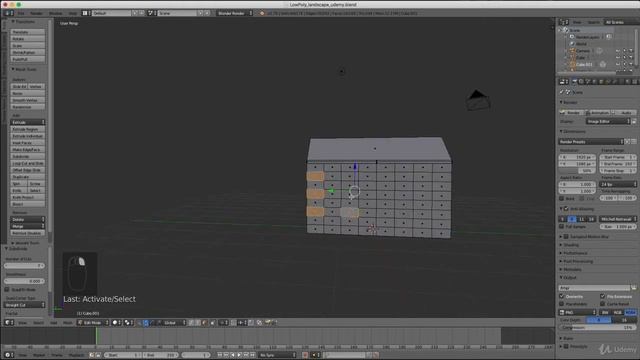Open the Render Layers properties tab icon
The height and width of the screenshot is (360, 640).
tap(581, 82)
